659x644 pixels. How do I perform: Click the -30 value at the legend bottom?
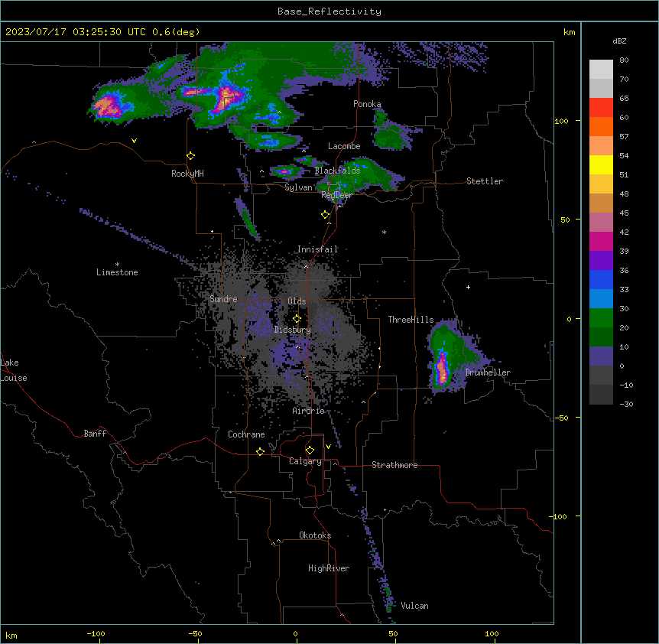(626, 404)
